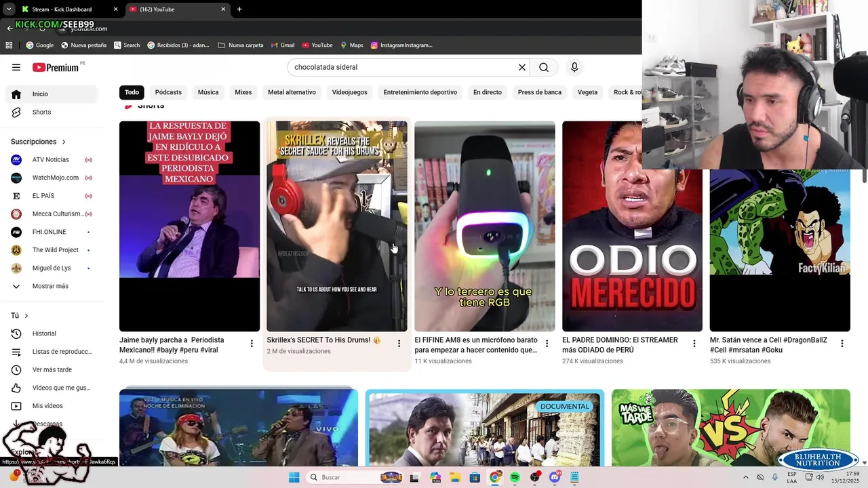
Task: Select the Vegeta filter chip
Action: tap(587, 92)
